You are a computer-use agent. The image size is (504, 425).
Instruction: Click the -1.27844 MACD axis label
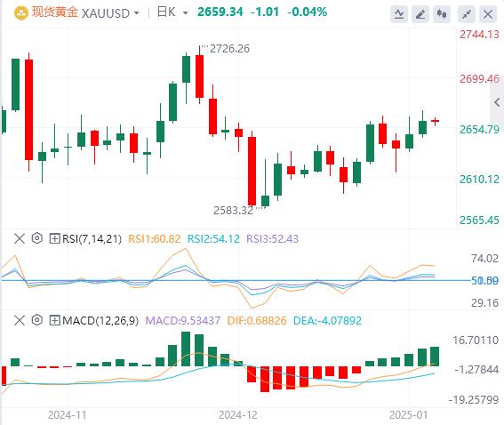coord(476,370)
